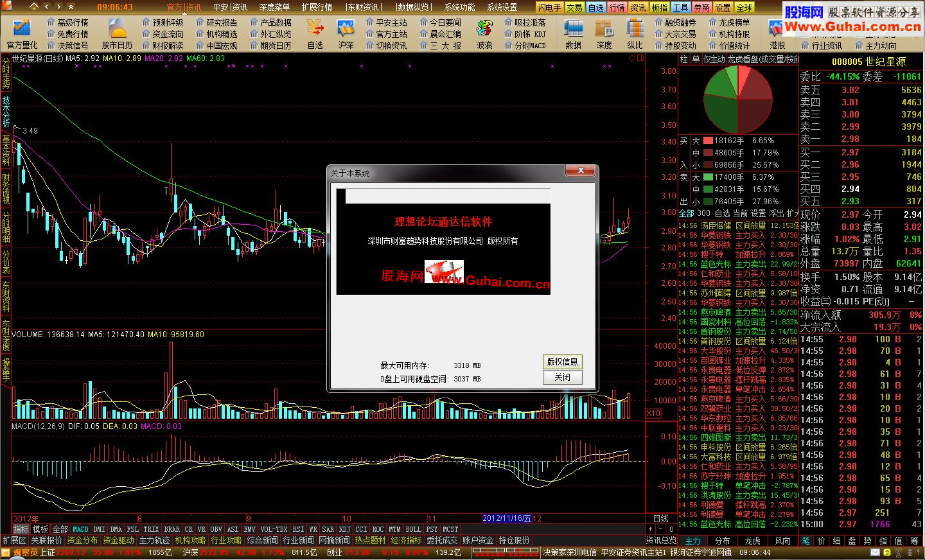The height and width of the screenshot is (560, 925).
Task: Open the 波浪 wave analysis icon
Action: 484,28
